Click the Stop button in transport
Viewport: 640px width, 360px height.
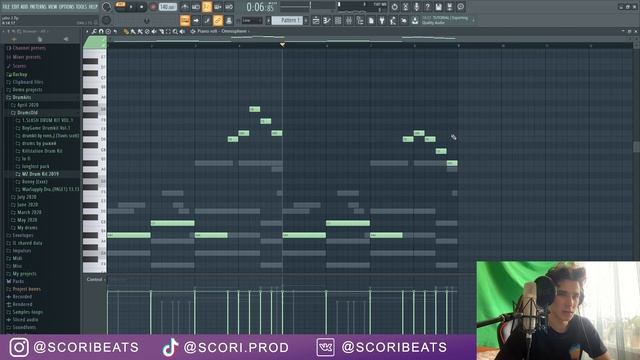pyautogui.click(x=142, y=7)
